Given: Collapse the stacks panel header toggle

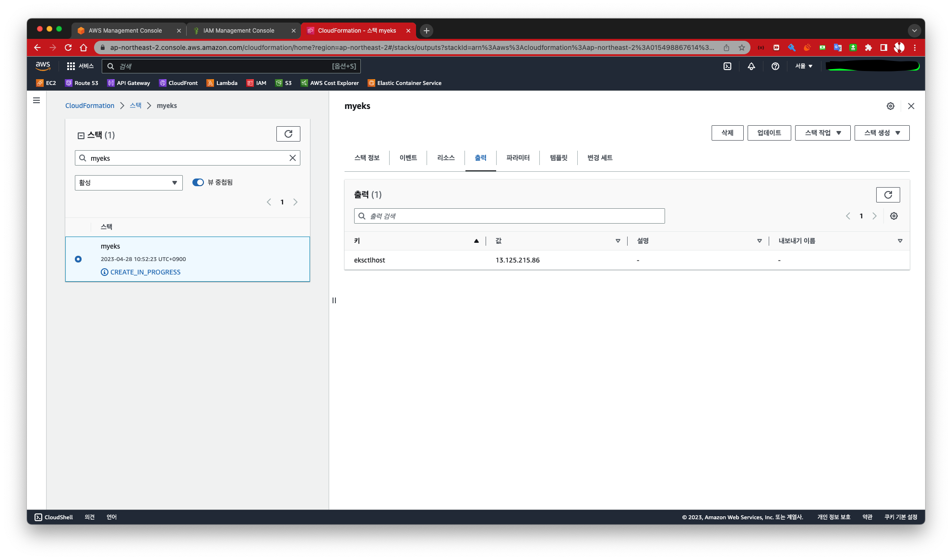Looking at the screenshot, I should [x=81, y=135].
